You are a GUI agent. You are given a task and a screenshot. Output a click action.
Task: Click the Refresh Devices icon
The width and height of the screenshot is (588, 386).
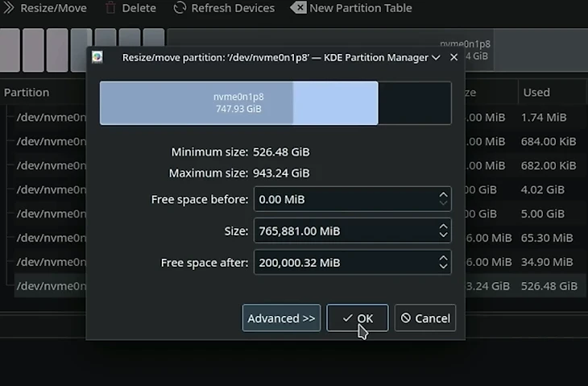(180, 8)
